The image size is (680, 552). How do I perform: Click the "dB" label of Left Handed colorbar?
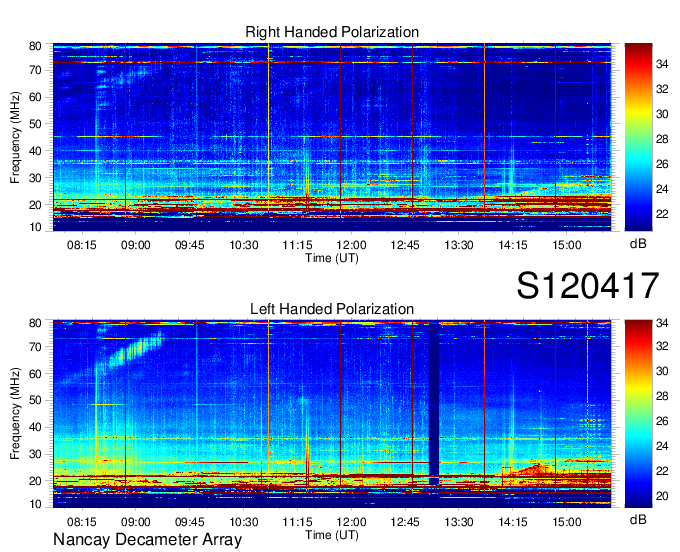(638, 519)
